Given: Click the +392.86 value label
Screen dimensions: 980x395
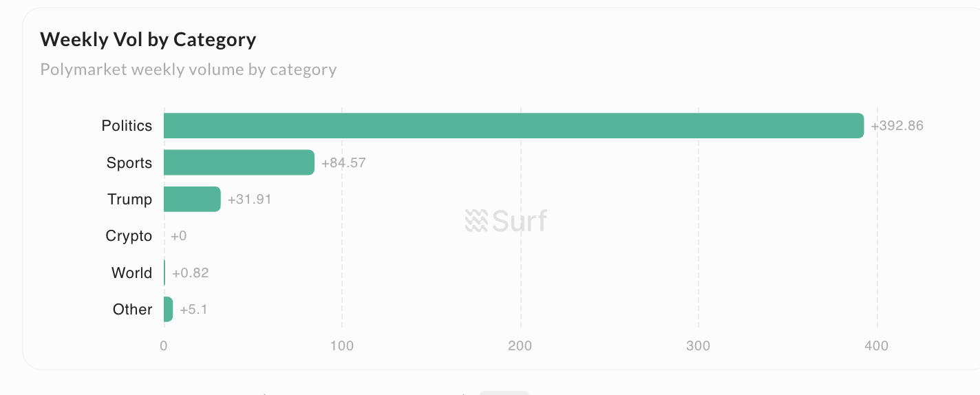Looking at the screenshot, I should [x=897, y=126].
